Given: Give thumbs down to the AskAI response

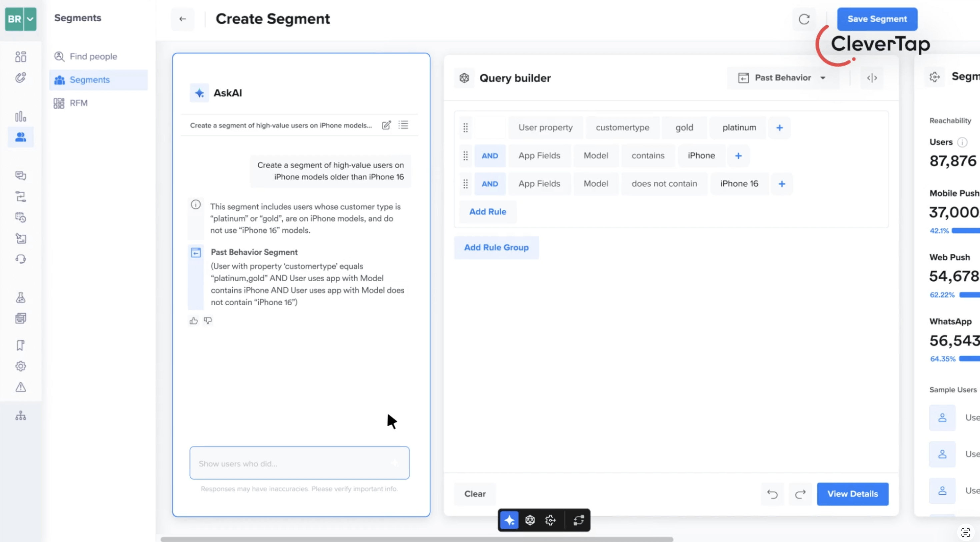Looking at the screenshot, I should point(208,320).
